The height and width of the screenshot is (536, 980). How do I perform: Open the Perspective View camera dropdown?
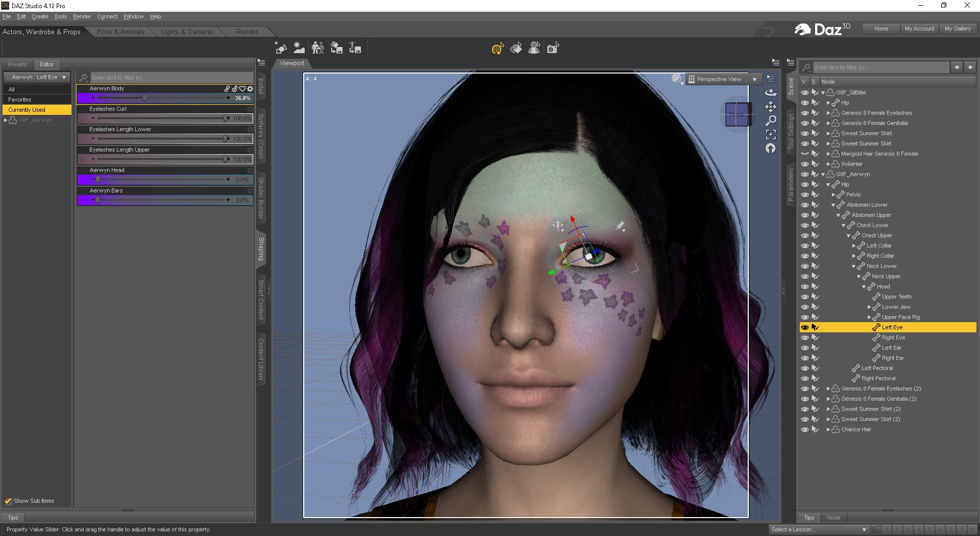coord(724,79)
